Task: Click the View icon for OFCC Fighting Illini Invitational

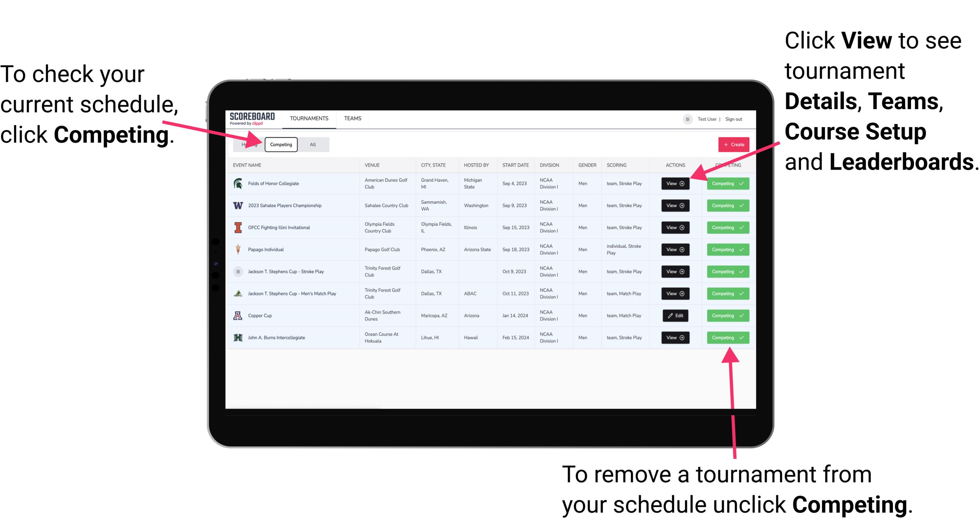Action: point(675,228)
